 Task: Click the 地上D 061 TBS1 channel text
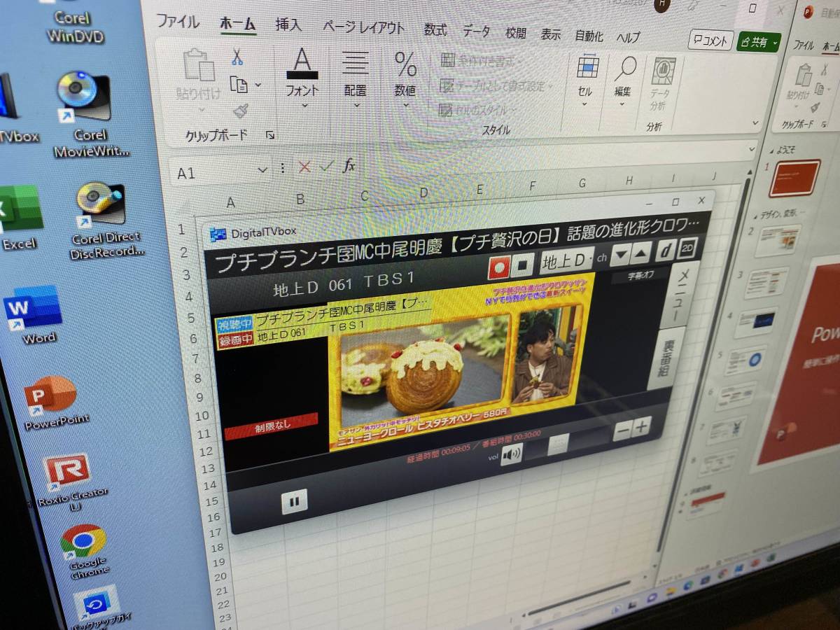[x=344, y=285]
